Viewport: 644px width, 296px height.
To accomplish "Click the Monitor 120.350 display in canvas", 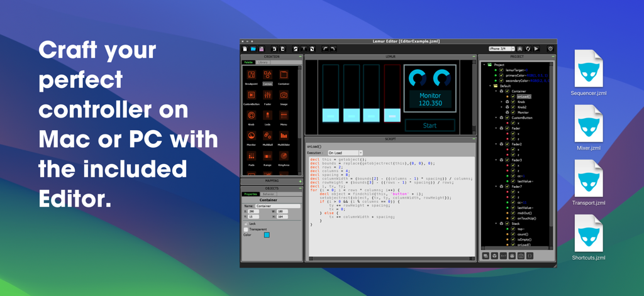I will click(x=430, y=99).
